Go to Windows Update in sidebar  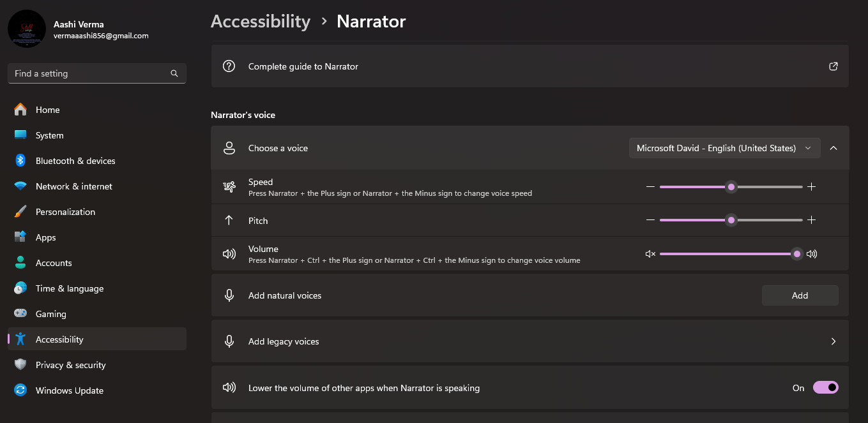coord(69,390)
